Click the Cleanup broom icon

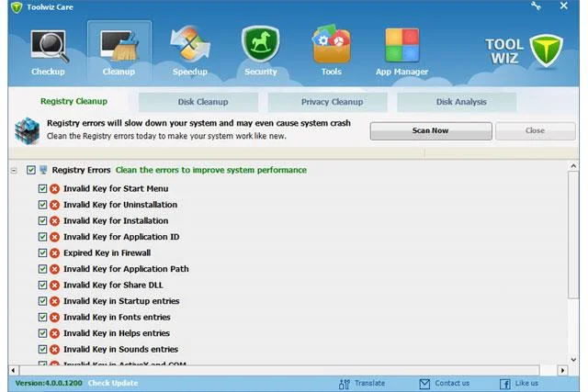point(119,47)
